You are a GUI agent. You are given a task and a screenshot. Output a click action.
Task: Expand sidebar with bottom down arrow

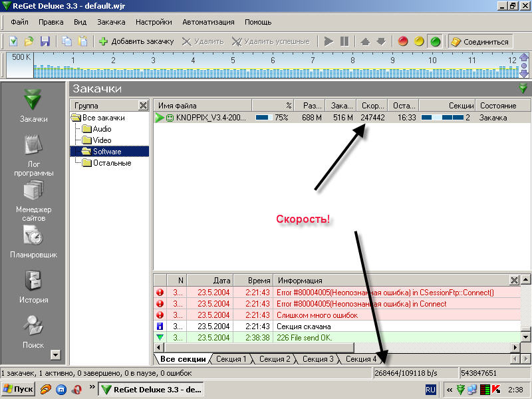55,355
